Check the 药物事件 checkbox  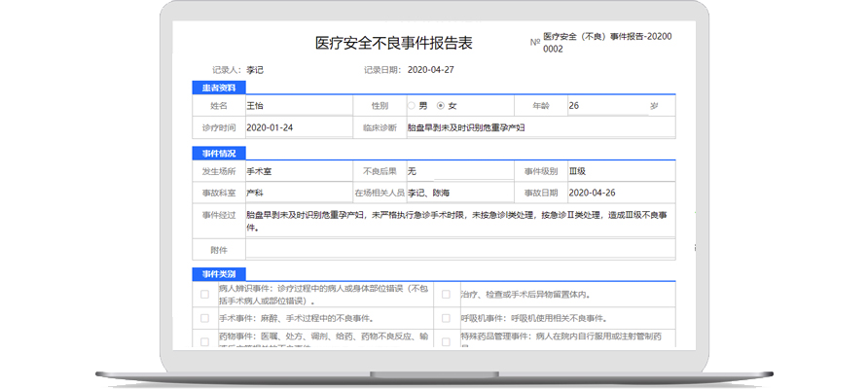pyautogui.click(x=204, y=341)
